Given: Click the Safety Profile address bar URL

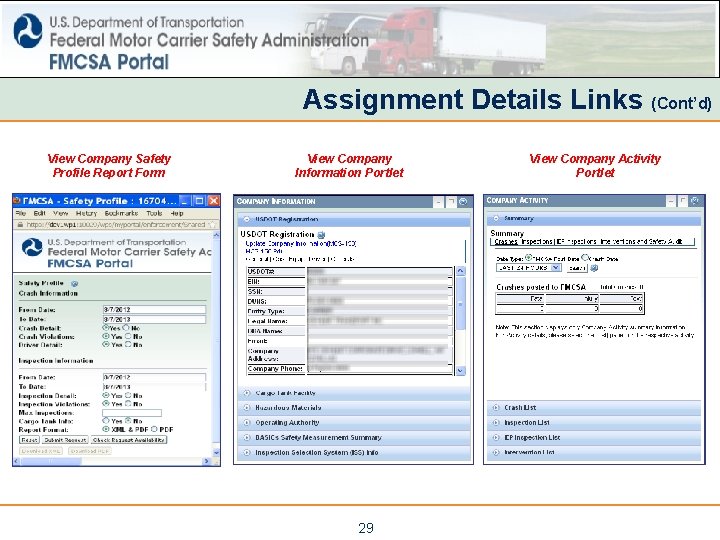Looking at the screenshot, I should pos(116,225).
